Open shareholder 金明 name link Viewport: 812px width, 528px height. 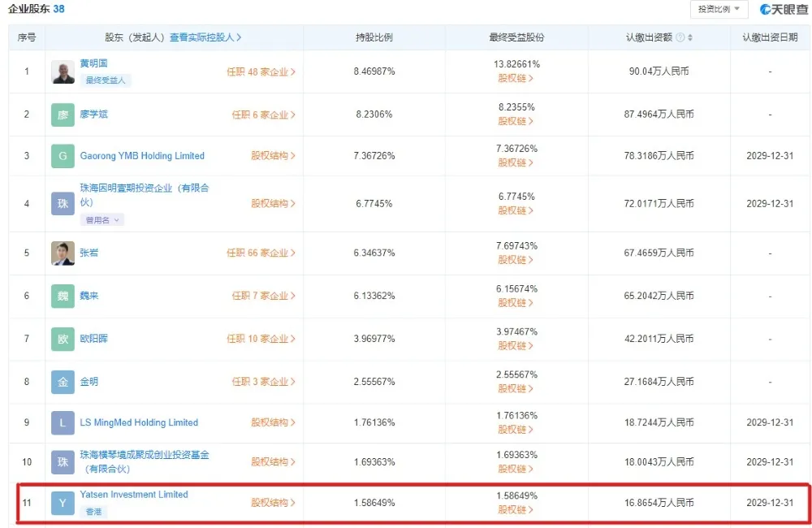point(89,382)
